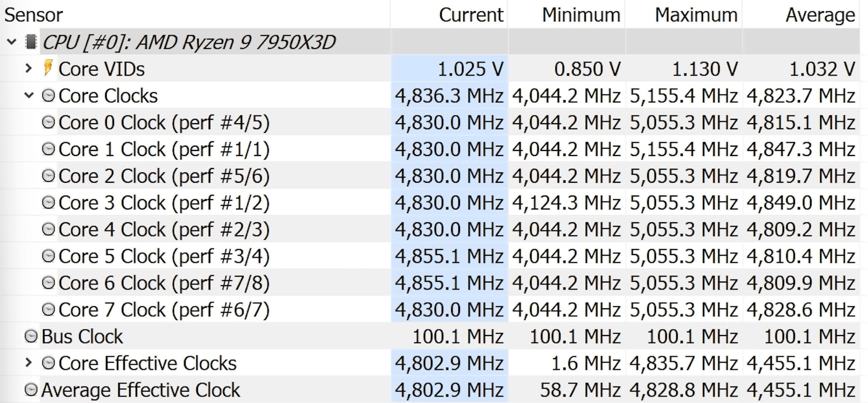This screenshot has width=868, height=403.
Task: Click the Minimum column header
Action: click(x=581, y=15)
